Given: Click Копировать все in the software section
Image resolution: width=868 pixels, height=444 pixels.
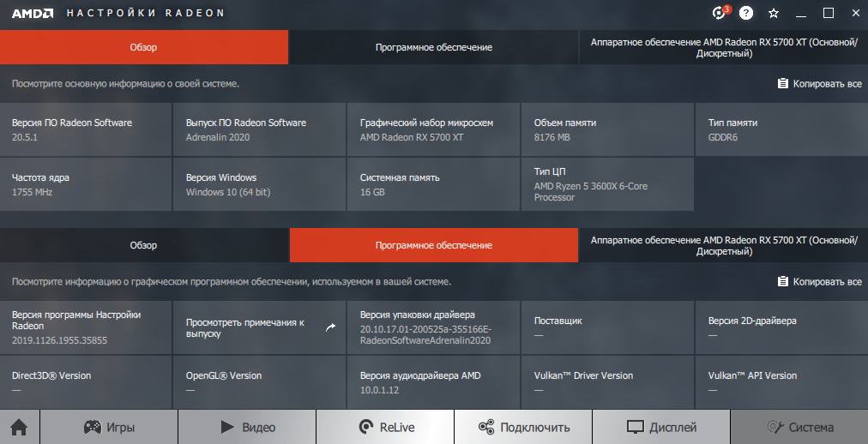Looking at the screenshot, I should pos(819,281).
